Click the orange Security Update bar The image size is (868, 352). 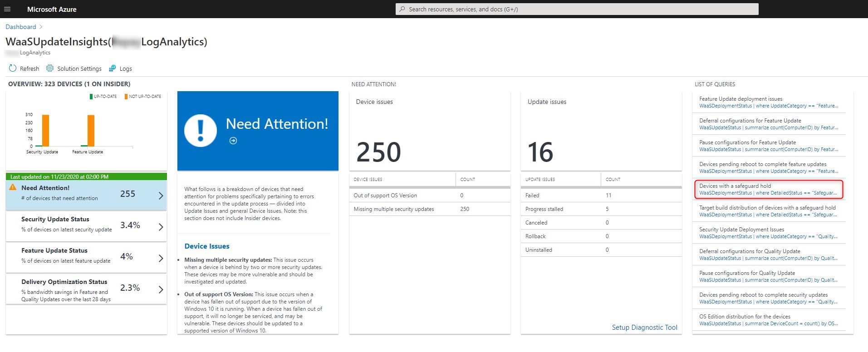click(45, 131)
